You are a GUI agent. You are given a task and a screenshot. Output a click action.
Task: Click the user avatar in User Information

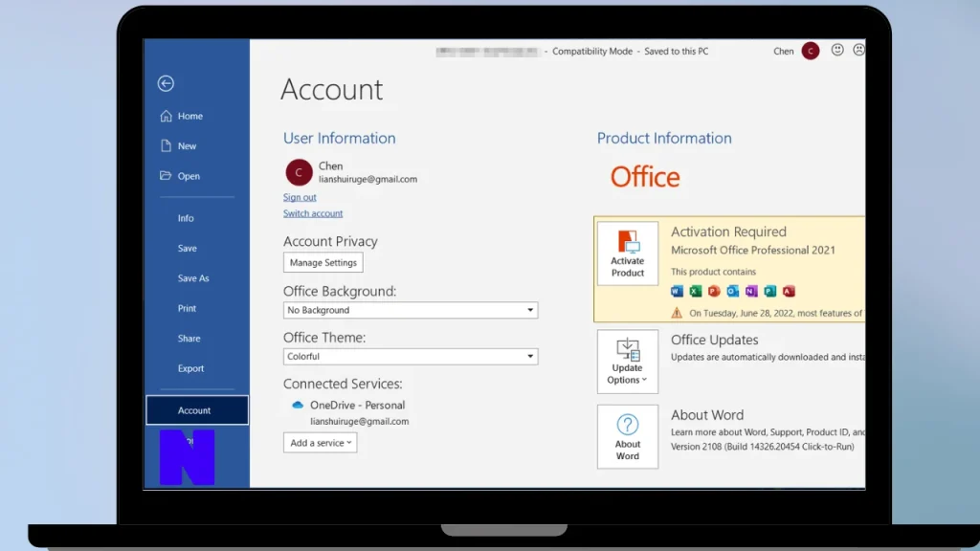coord(299,172)
